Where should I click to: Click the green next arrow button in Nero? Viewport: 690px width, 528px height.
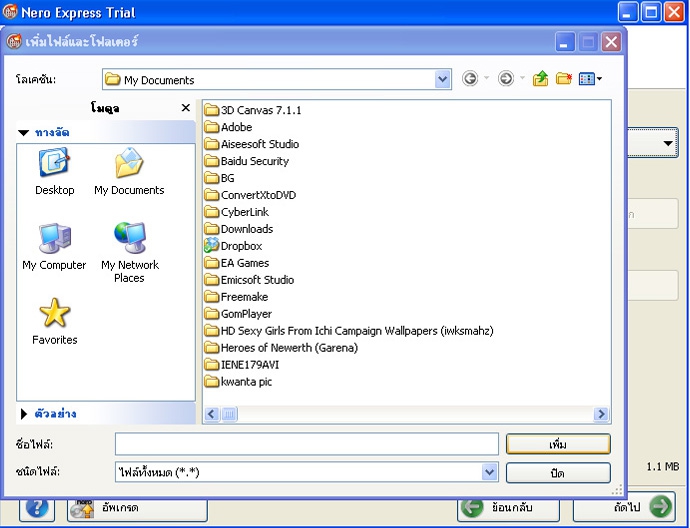pyautogui.click(x=624, y=507)
